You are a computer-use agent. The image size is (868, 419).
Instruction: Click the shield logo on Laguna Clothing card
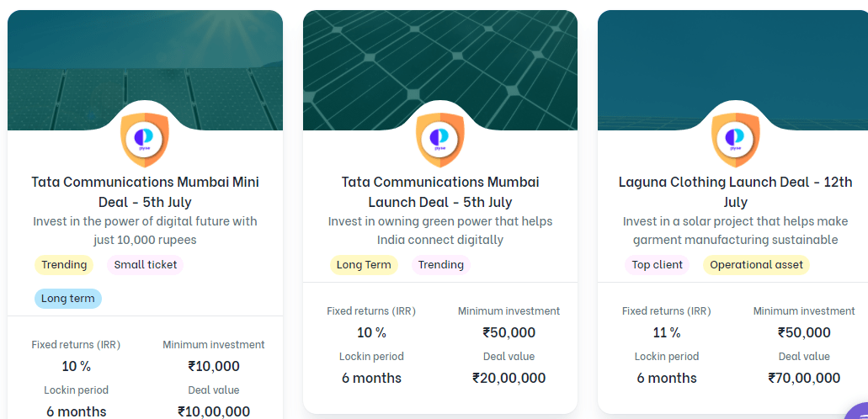click(x=735, y=140)
